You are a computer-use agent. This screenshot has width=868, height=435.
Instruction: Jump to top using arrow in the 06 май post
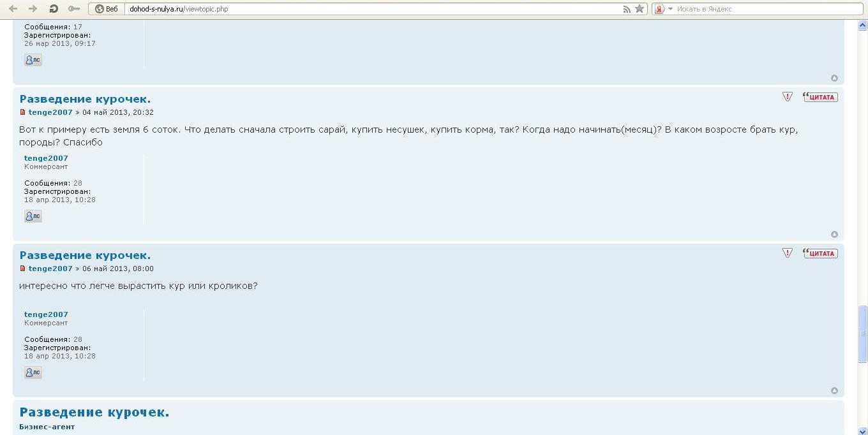click(834, 391)
